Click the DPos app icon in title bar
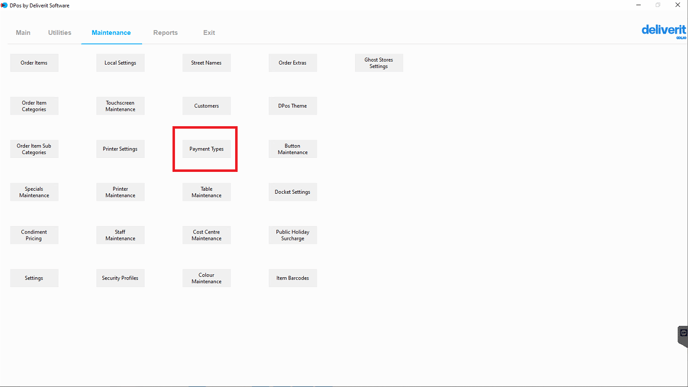The width and height of the screenshot is (688, 387). point(4,5)
